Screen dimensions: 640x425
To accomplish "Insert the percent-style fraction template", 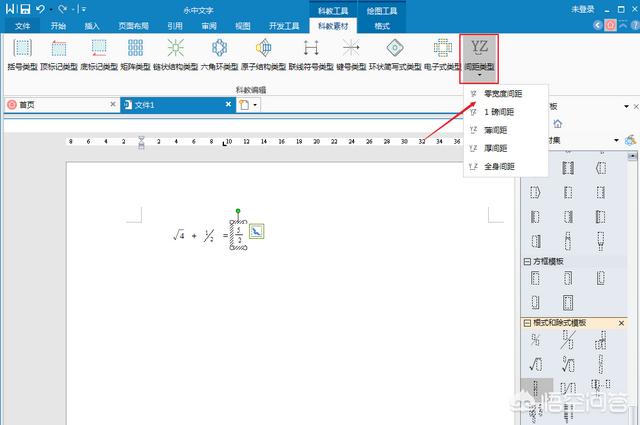I will click(536, 340).
